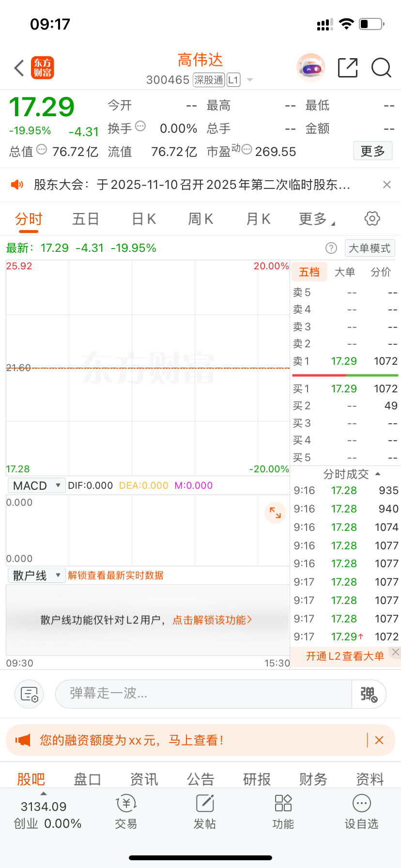Tap the back arrow icon

tap(19, 68)
